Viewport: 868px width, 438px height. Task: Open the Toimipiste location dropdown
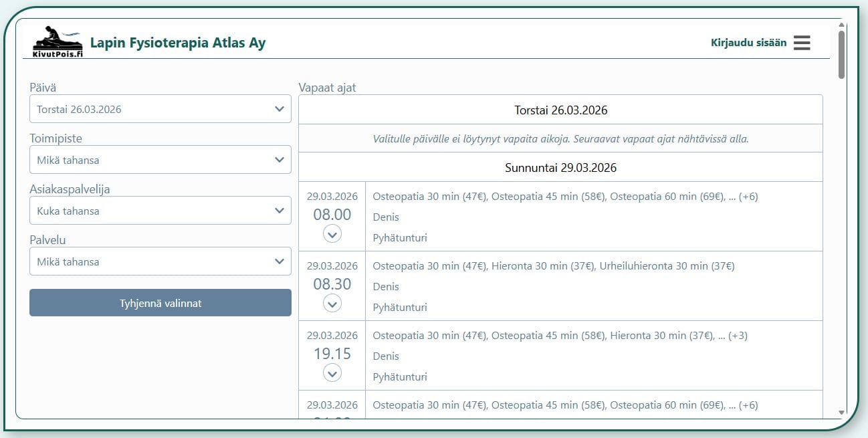pos(160,160)
